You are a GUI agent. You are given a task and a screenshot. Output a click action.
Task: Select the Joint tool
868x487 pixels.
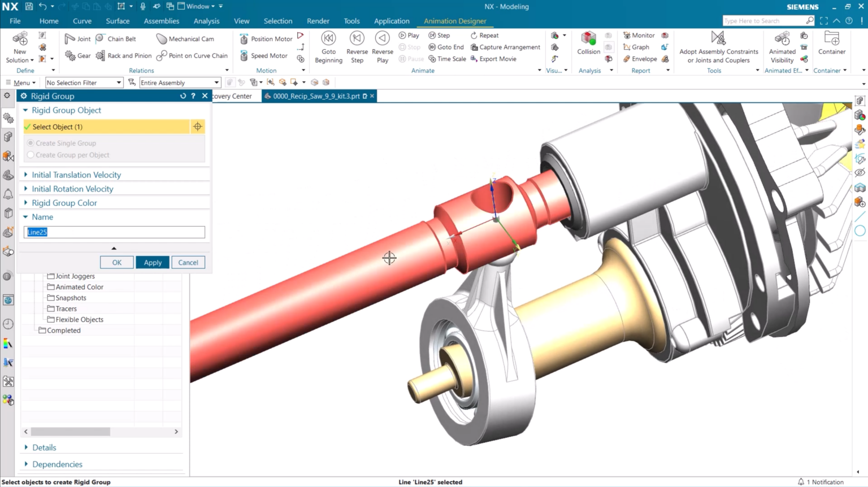[x=78, y=38]
